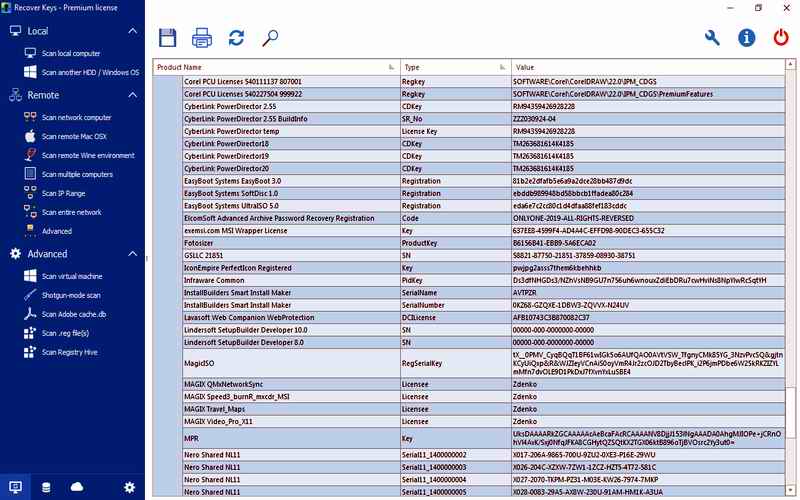
Task: Click the Search magnifier icon
Action: tap(270, 38)
